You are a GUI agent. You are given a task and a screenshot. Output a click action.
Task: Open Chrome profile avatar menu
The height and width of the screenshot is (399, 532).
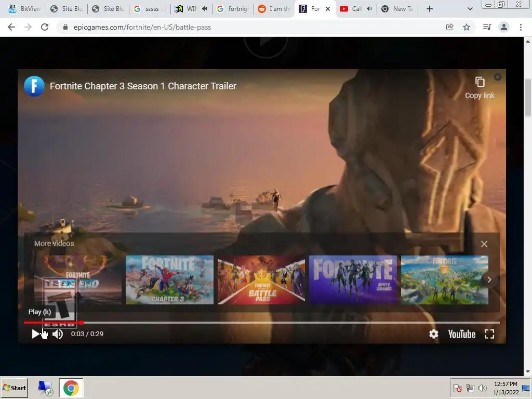point(504,27)
